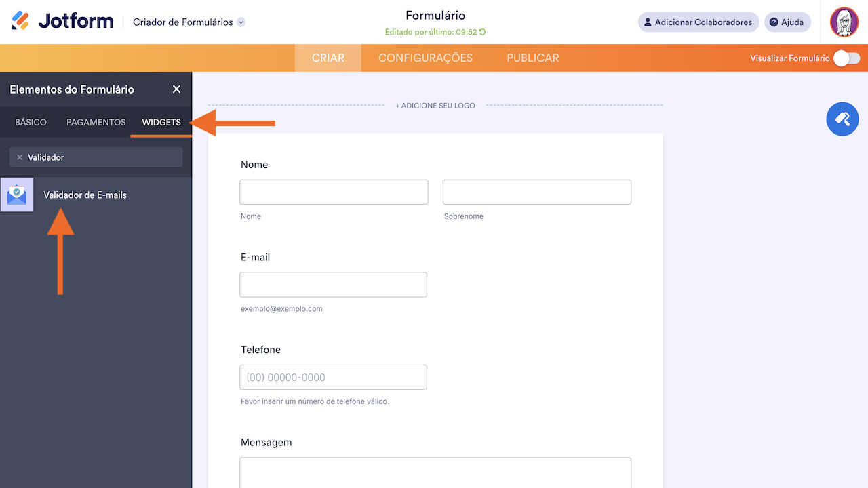Open the Ajuda help button
This screenshot has height=488, width=868.
(x=787, y=22)
